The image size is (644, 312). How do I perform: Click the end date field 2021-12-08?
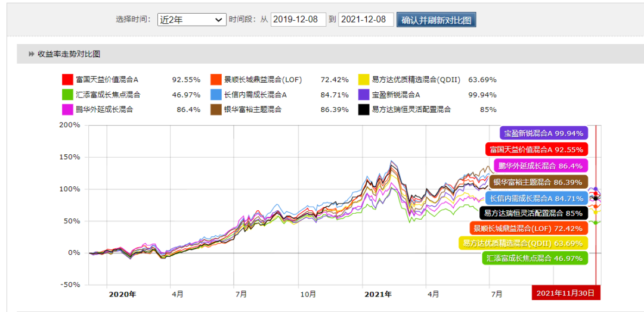(366, 19)
